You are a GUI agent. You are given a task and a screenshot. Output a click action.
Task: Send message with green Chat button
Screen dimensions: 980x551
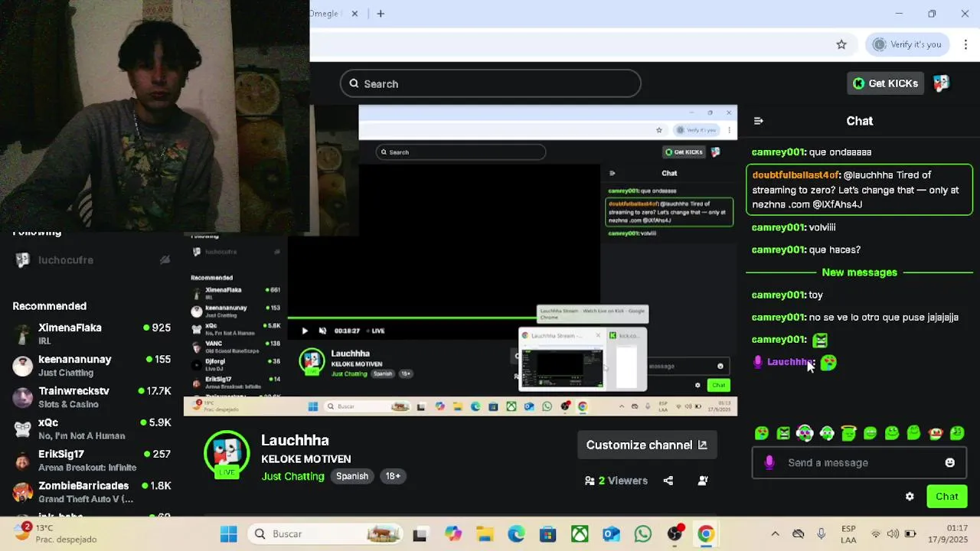[947, 496]
